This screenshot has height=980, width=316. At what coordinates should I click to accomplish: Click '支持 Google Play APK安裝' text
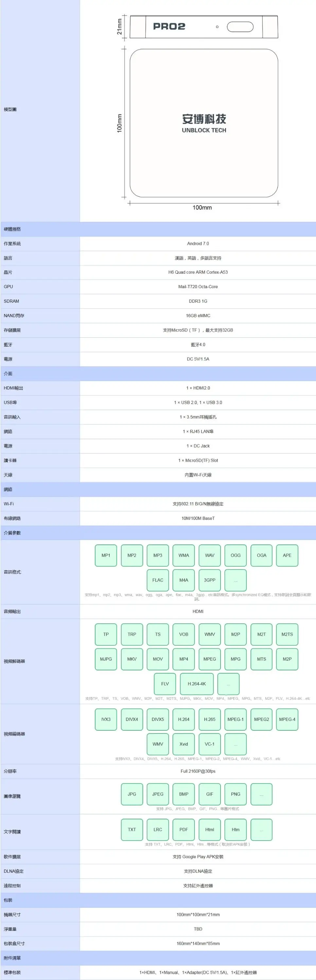(x=198, y=857)
